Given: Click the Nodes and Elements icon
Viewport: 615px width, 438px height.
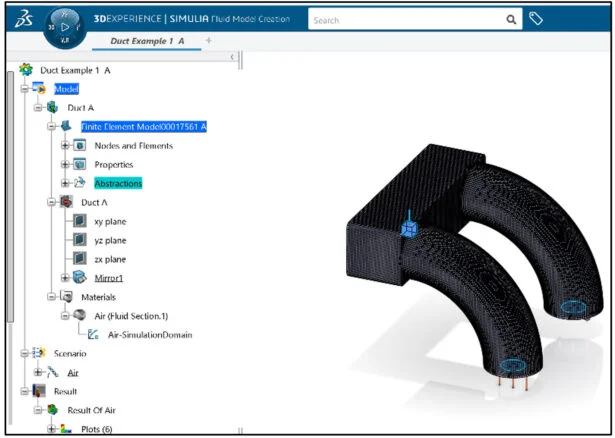Looking at the screenshot, I should click(80, 146).
